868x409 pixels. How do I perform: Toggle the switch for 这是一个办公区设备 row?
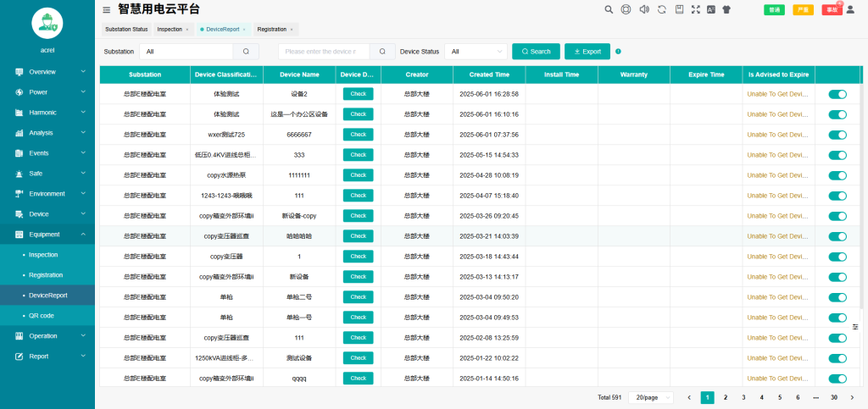[x=837, y=114]
